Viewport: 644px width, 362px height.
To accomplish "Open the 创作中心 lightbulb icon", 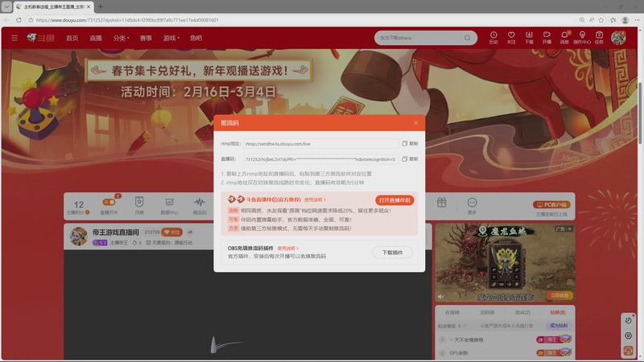I will coord(582,38).
